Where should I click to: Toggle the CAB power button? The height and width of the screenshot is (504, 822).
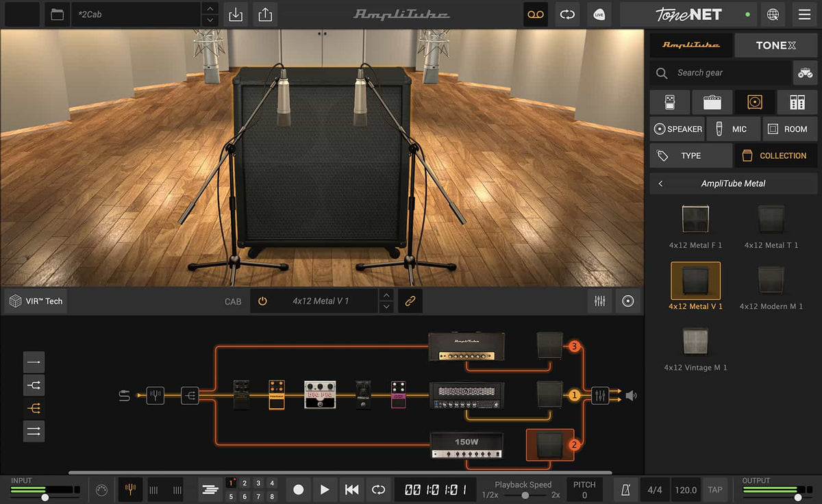(262, 301)
